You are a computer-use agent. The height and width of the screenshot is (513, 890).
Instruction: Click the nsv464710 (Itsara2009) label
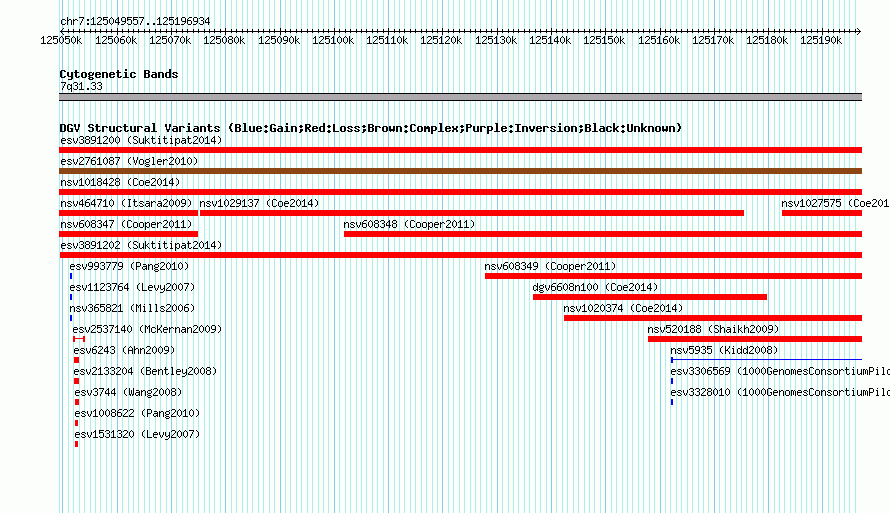coord(126,203)
